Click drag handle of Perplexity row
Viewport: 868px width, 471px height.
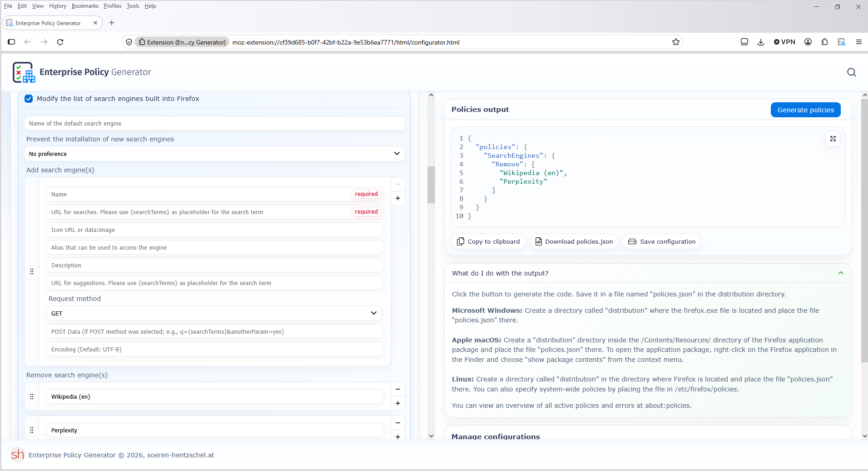point(32,430)
